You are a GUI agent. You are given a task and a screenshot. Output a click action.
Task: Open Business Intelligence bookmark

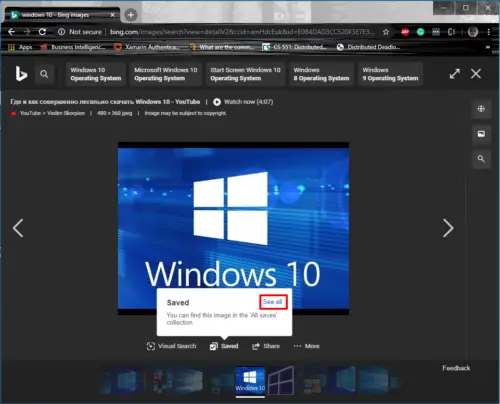point(73,47)
